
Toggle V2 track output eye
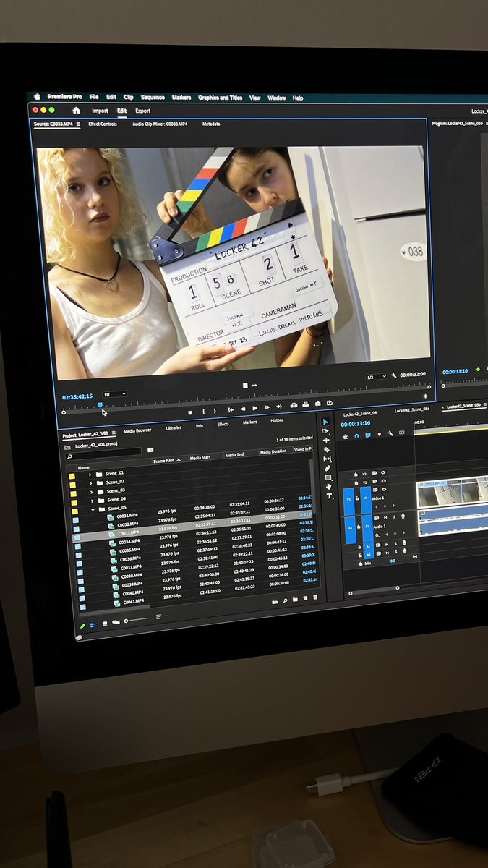[384, 481]
